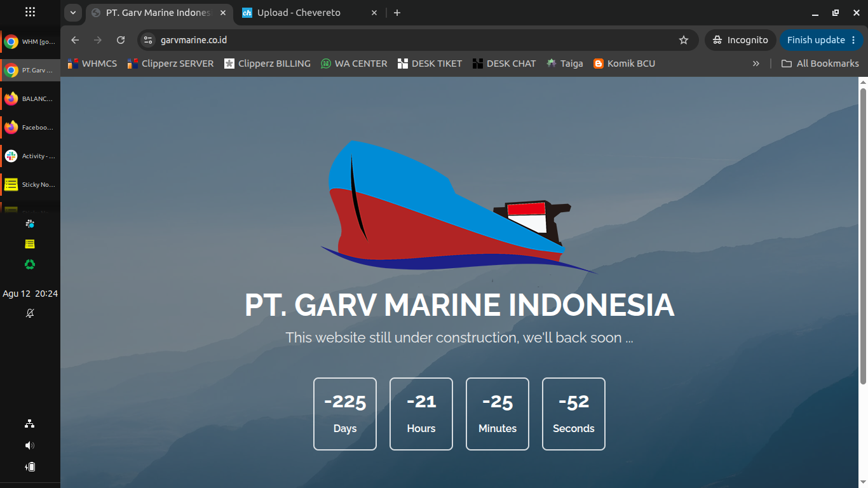Open the Sticky Notes window in dock
Image resolution: width=868 pixels, height=488 pixels.
30,185
